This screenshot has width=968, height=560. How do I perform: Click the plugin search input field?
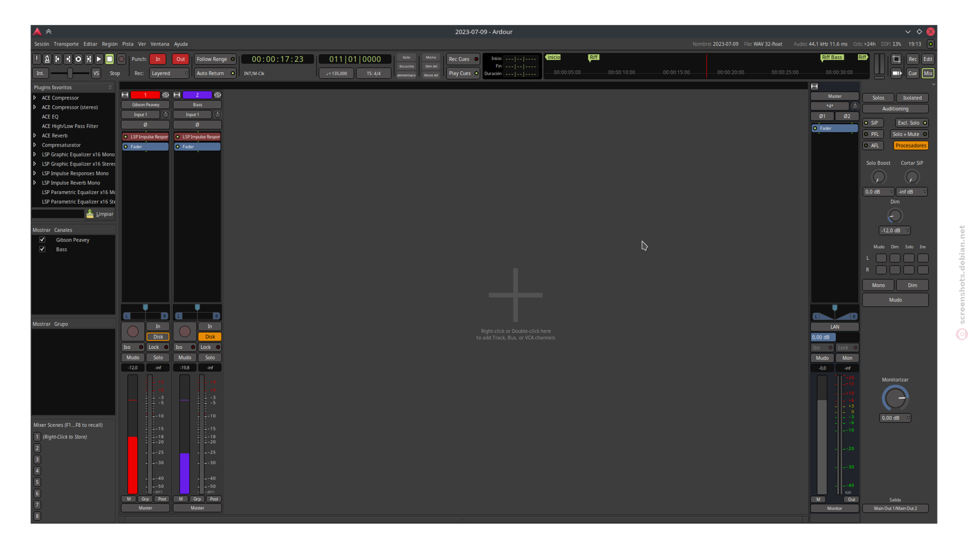click(58, 214)
